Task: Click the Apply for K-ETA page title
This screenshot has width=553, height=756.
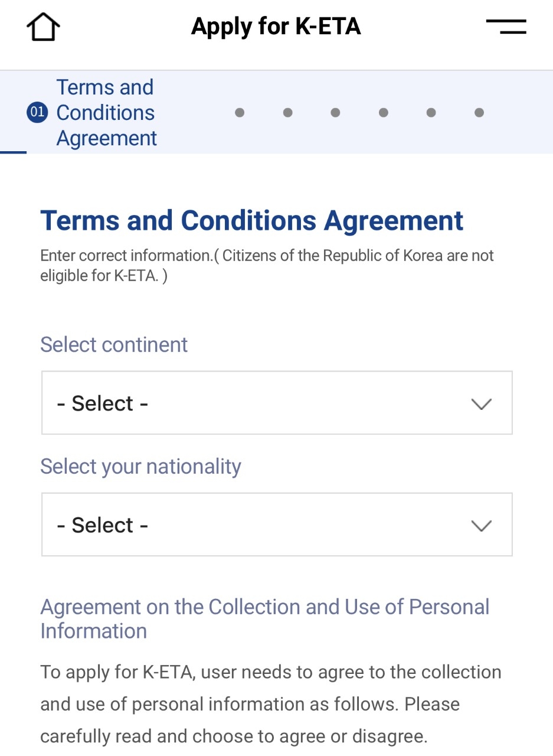Action: [276, 27]
